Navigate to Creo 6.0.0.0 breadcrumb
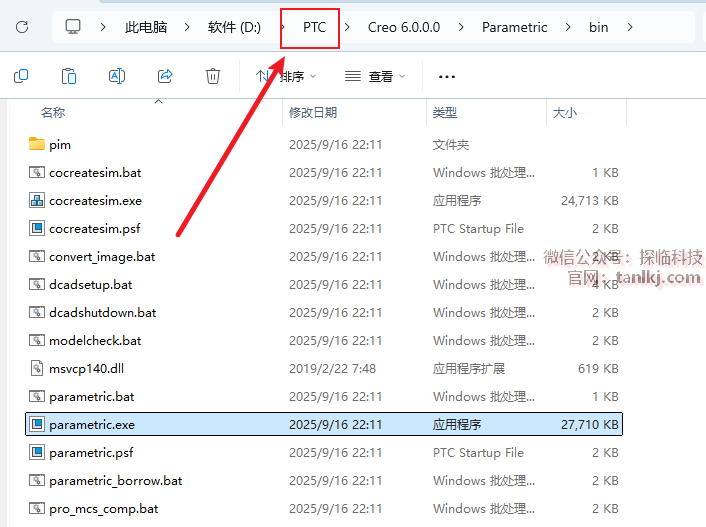This screenshot has height=527, width=706. 404,27
